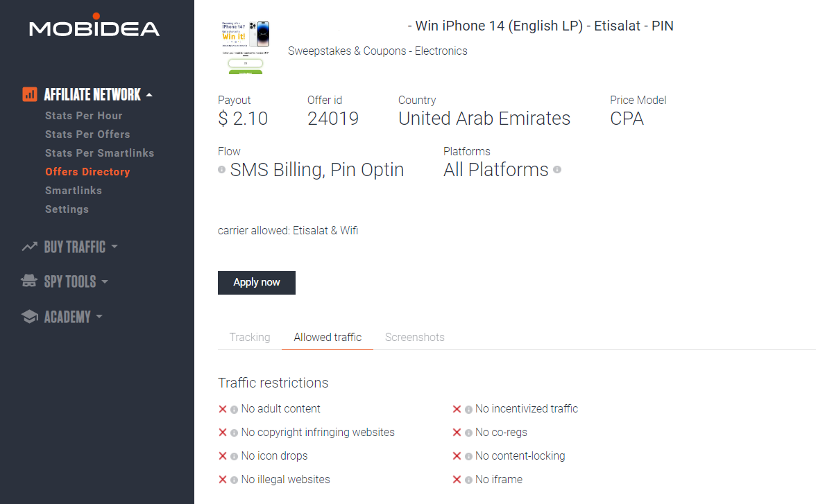The height and width of the screenshot is (504, 816).
Task: Expand the Academy dropdown menu
Action: coord(99,317)
